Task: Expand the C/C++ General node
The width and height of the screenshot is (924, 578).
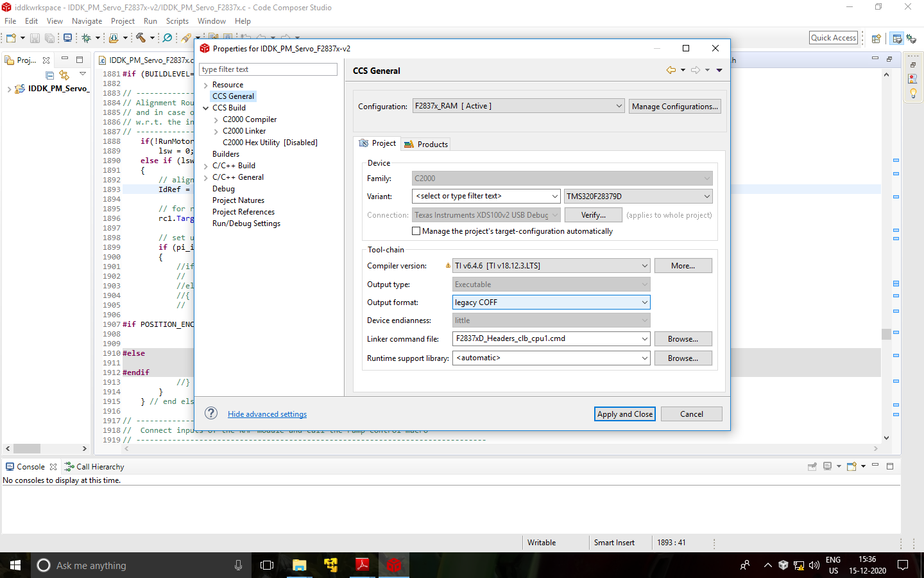Action: pyautogui.click(x=205, y=177)
